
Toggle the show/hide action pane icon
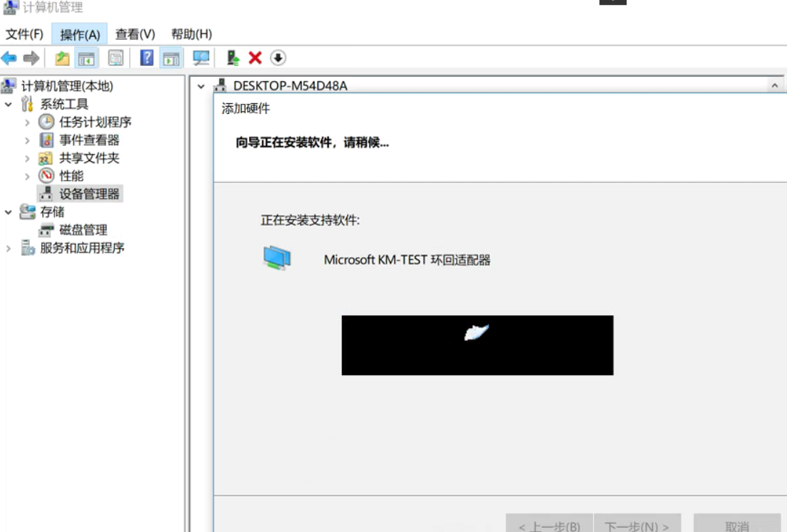(x=171, y=59)
